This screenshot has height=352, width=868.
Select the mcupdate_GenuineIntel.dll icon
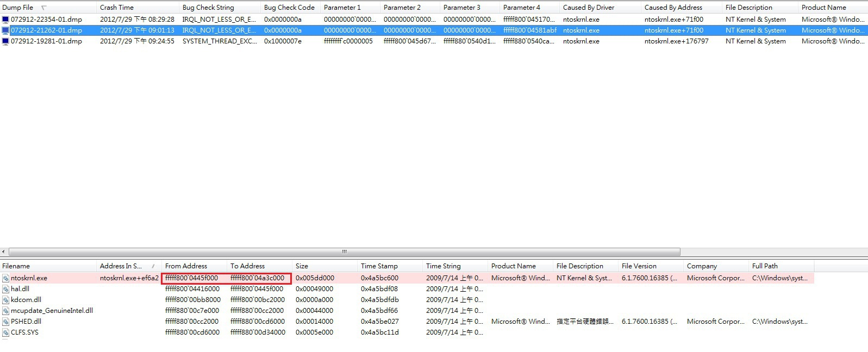(x=5, y=311)
